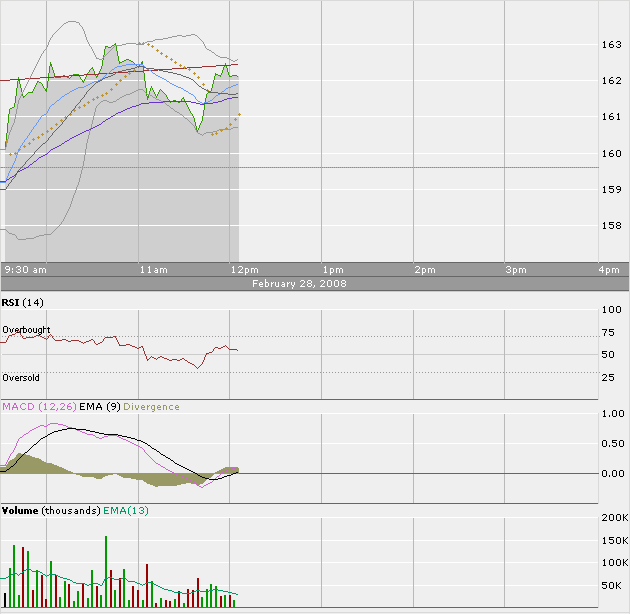The width and height of the screenshot is (630, 615).
Task: Select the 4pm closing time marker
Action: [x=608, y=270]
